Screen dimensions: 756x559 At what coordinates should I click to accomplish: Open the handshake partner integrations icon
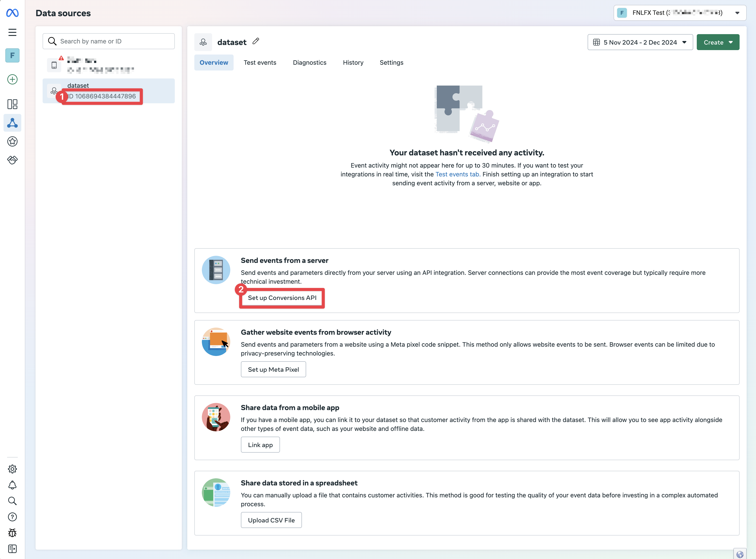click(x=12, y=160)
